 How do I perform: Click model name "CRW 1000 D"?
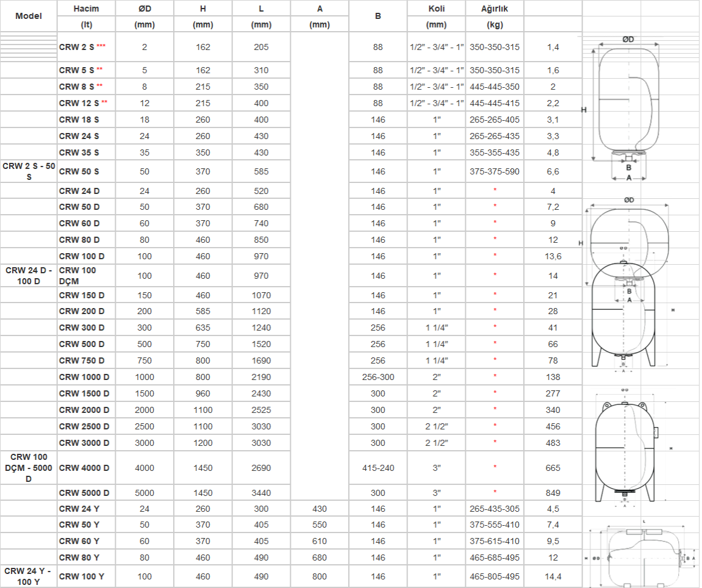pos(84,378)
